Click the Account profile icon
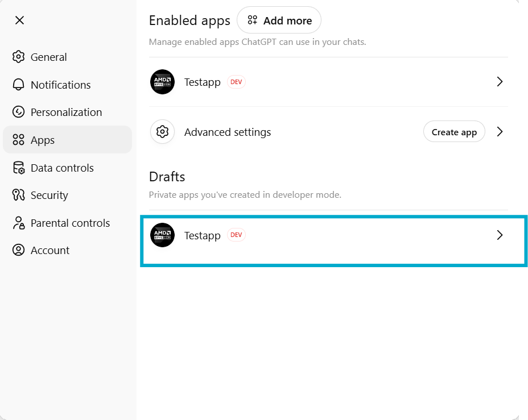Image resolution: width=528 pixels, height=420 pixels. (x=19, y=250)
